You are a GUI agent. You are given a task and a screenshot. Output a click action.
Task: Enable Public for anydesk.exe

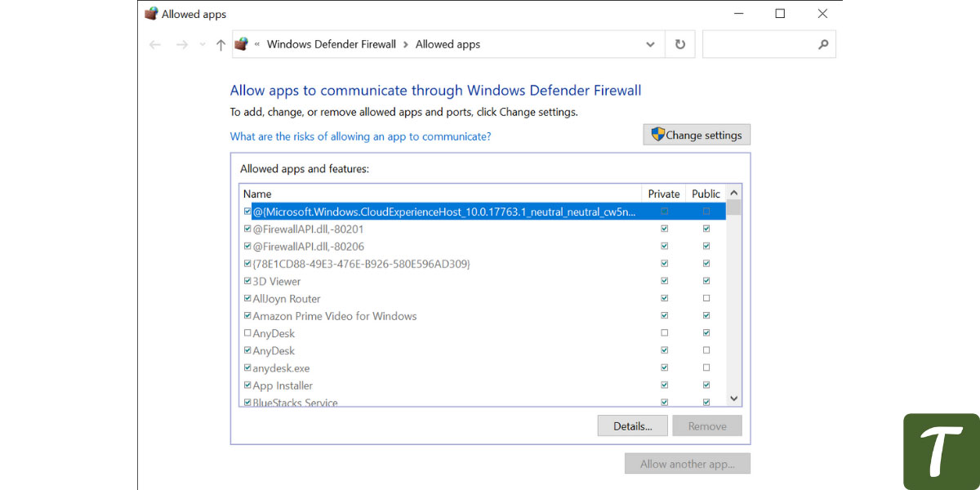[706, 367]
